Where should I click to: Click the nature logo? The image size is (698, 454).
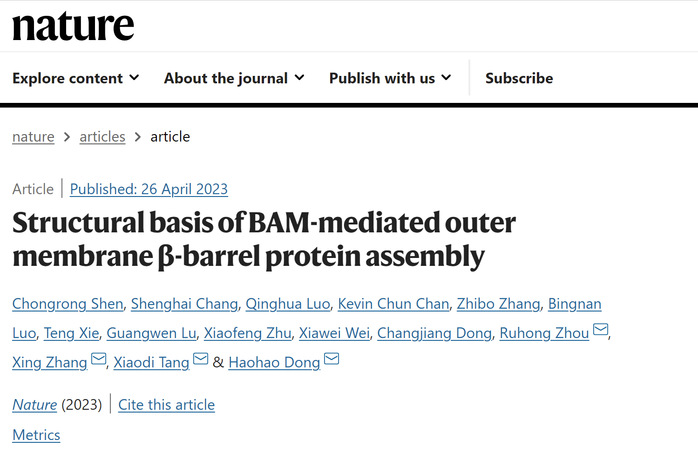[73, 26]
